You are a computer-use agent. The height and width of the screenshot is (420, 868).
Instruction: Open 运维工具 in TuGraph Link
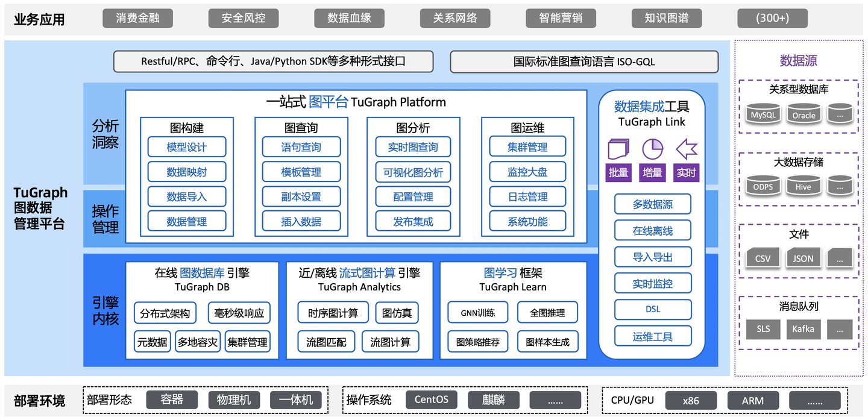pyautogui.click(x=653, y=336)
